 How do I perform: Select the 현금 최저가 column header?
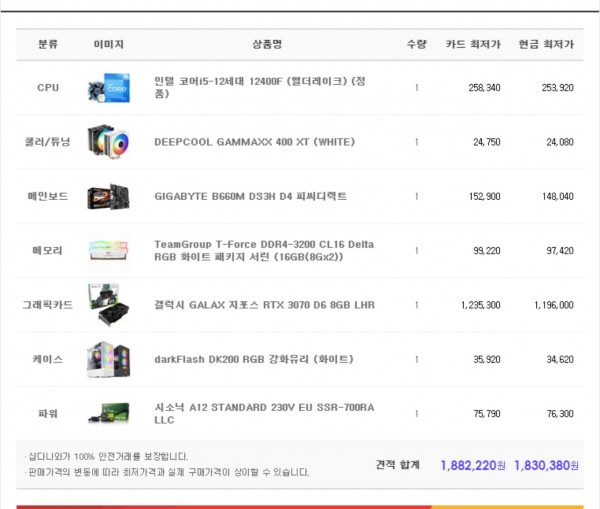546,44
